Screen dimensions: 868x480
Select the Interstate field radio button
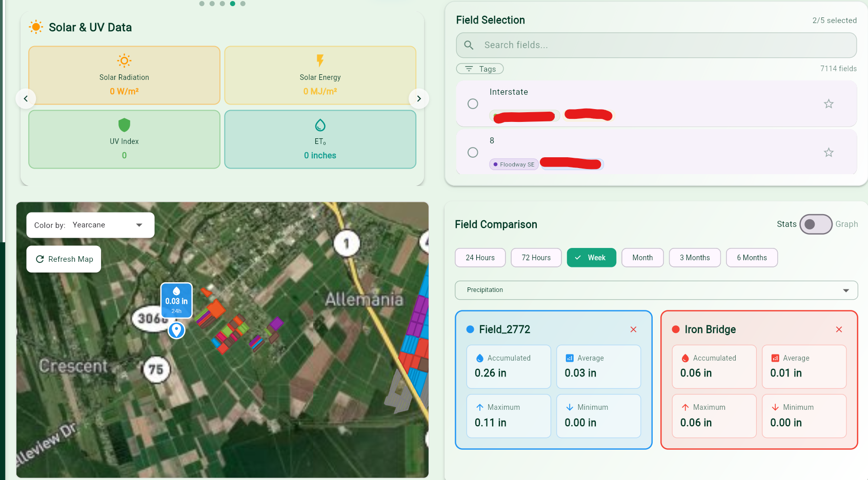(472, 103)
